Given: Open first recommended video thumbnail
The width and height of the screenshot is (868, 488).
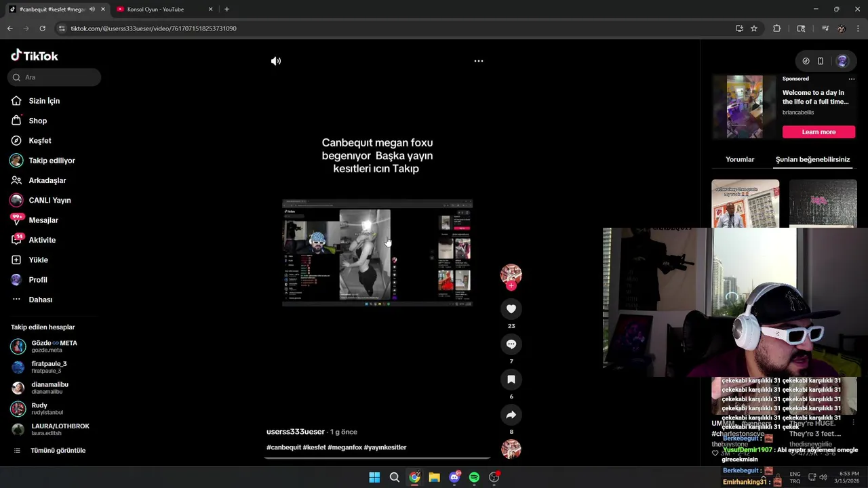Looking at the screenshot, I should (745, 203).
